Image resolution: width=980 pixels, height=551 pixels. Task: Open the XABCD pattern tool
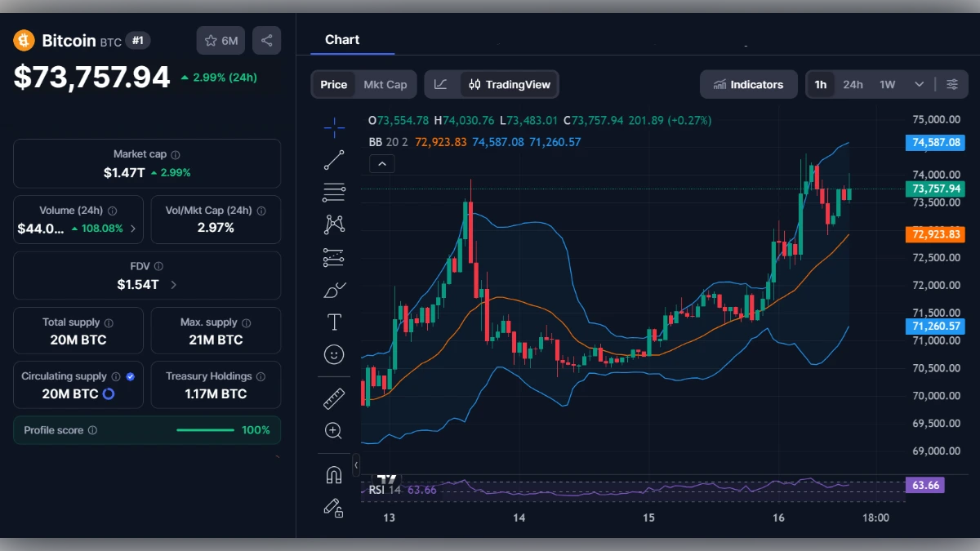pos(334,223)
